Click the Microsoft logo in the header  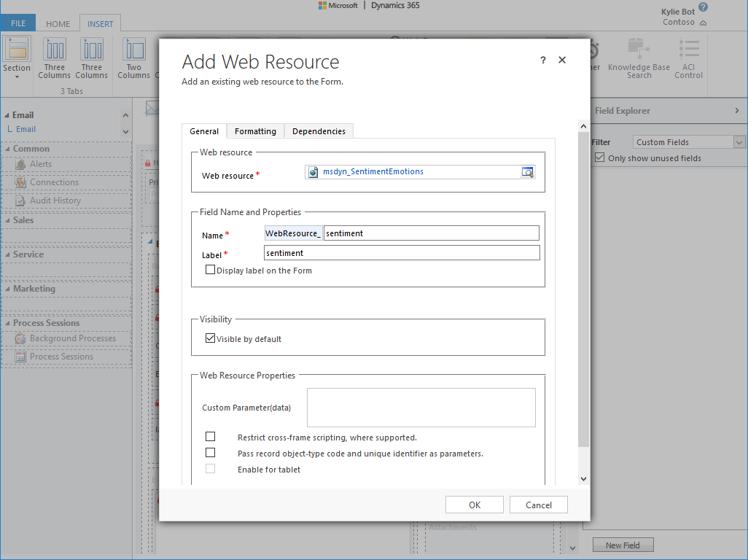[x=322, y=6]
